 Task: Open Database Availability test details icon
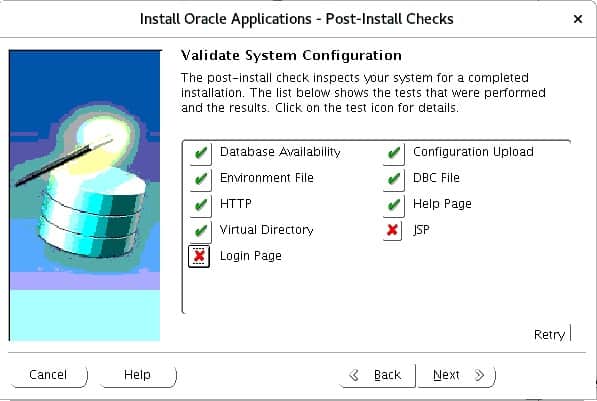200,153
